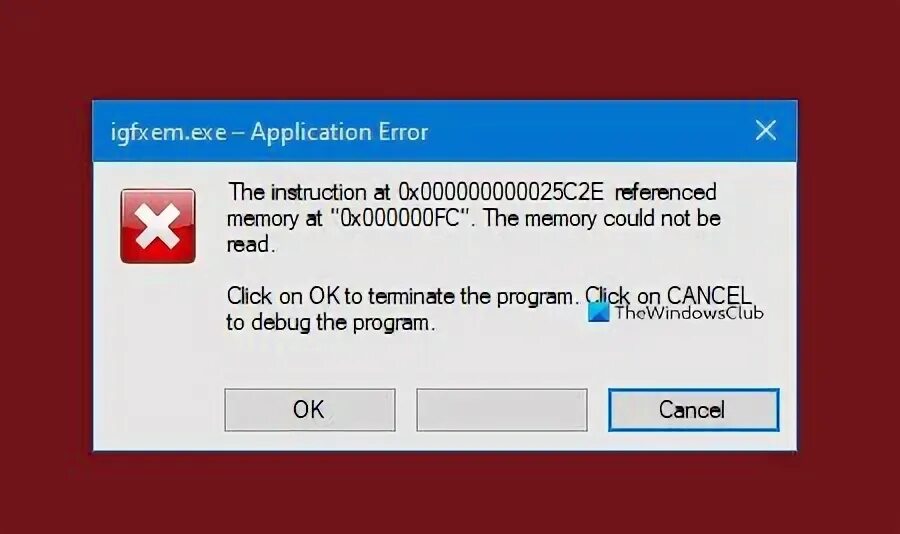This screenshot has width=900, height=534.
Task: Click the empty blue title bar area
Action: 585,131
